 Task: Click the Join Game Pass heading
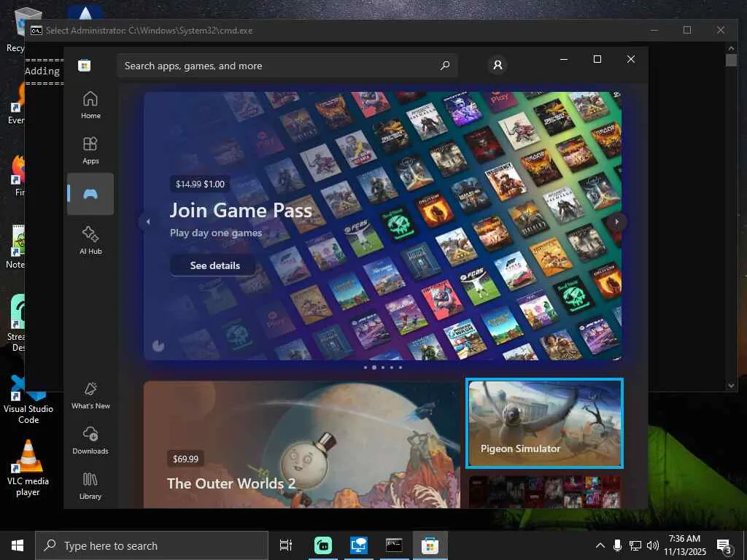[x=241, y=210]
